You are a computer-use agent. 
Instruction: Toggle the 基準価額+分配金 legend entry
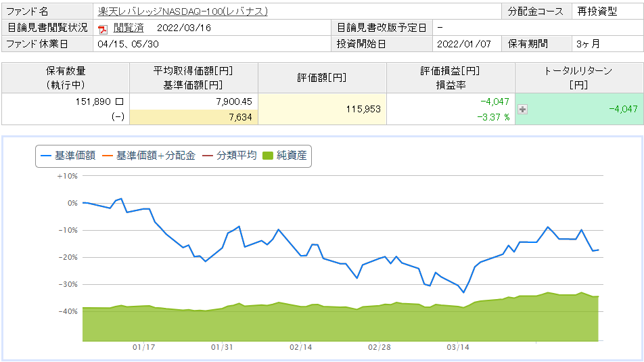pyautogui.click(x=149, y=156)
